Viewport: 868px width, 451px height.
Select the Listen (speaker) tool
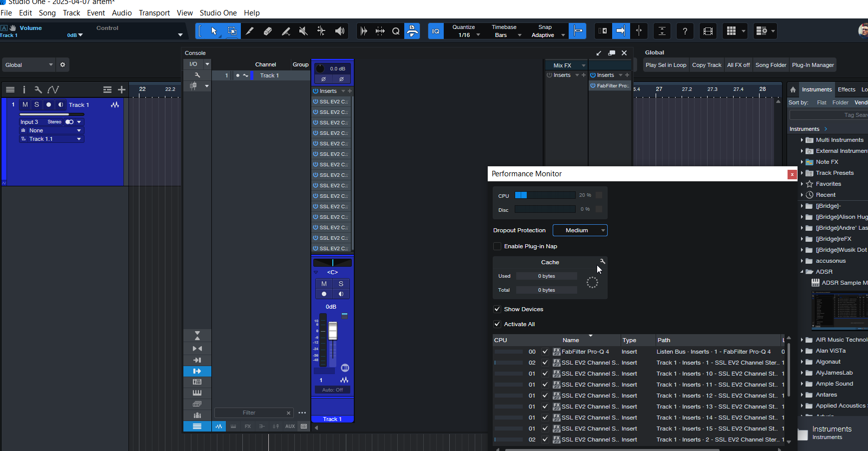coord(339,31)
